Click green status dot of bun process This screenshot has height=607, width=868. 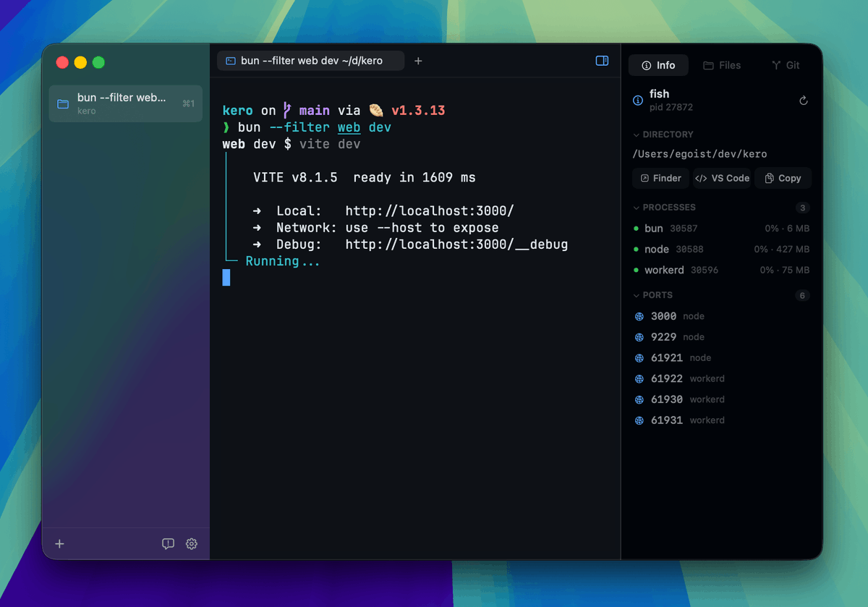[636, 229]
